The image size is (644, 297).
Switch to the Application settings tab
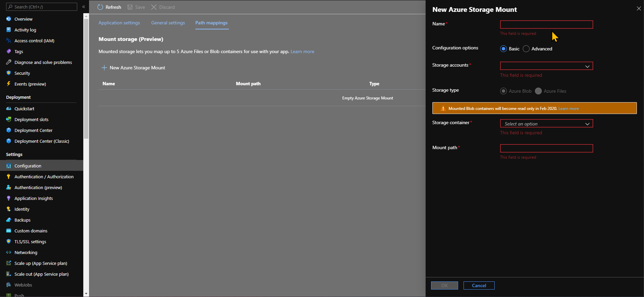119,23
